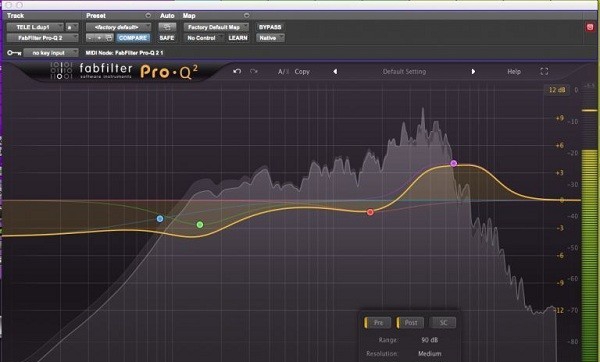Open the factory default preset librarian
The image size is (600, 362).
118,27
